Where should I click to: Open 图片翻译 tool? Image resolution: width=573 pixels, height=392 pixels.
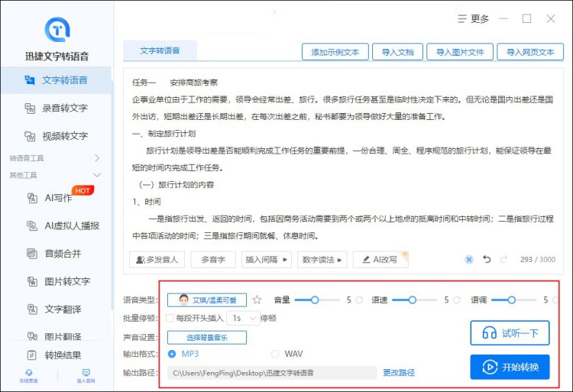[x=54, y=336]
